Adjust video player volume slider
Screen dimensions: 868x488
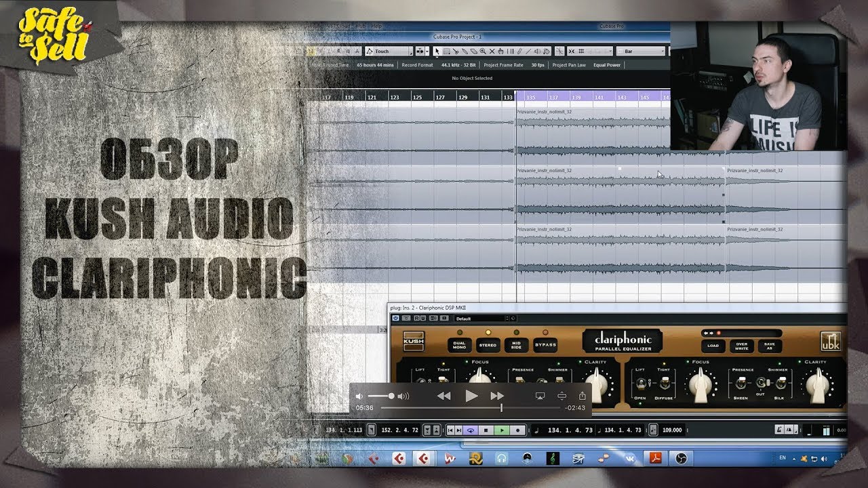380,396
